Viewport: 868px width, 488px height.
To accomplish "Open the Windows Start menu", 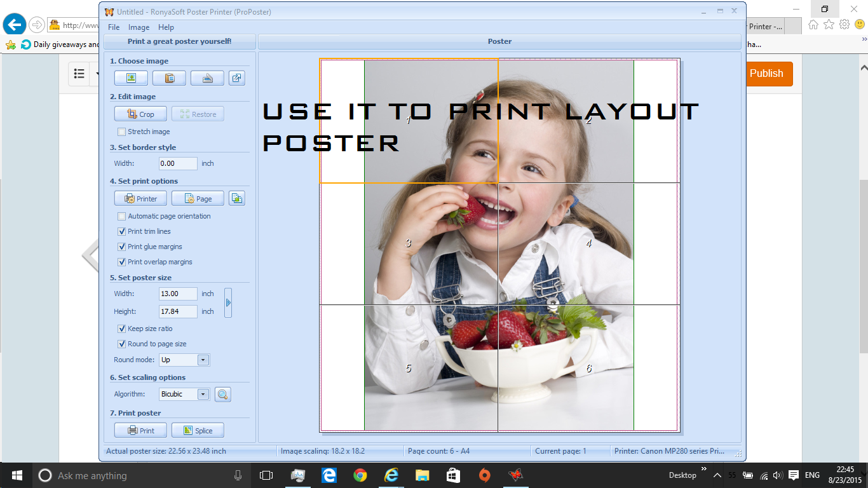I will coord(17,475).
